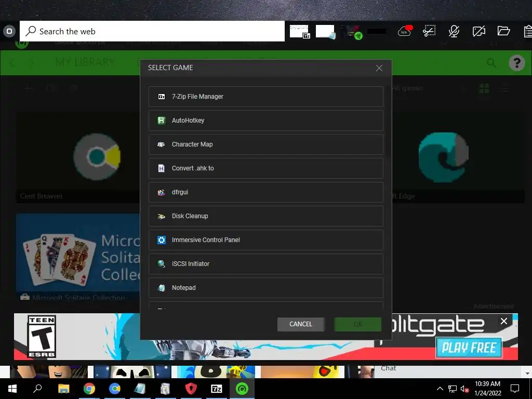Open the notification center icon
This screenshot has height=399, width=532.
coord(515,389)
